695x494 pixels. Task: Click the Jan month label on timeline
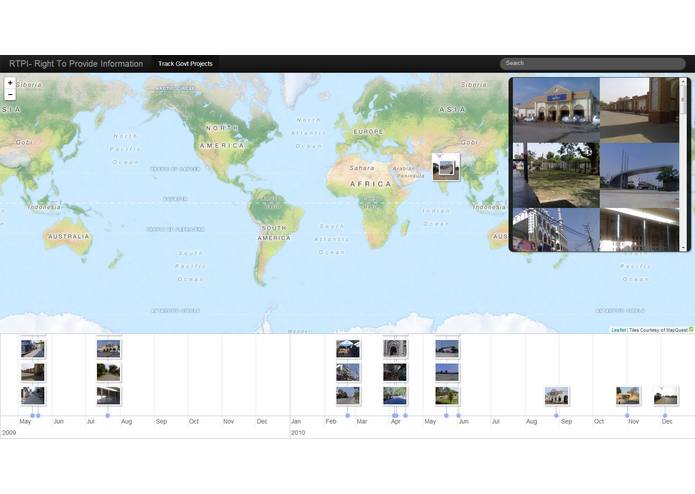(x=296, y=421)
